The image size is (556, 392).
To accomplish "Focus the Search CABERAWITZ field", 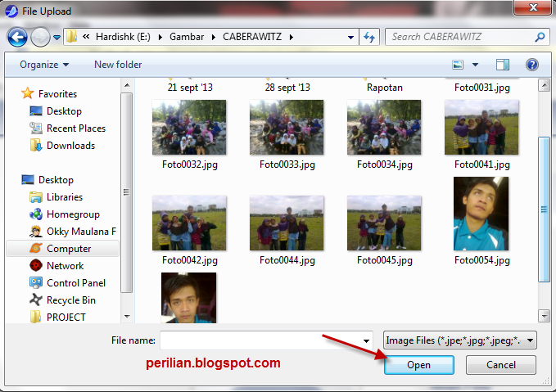I will pos(468,37).
